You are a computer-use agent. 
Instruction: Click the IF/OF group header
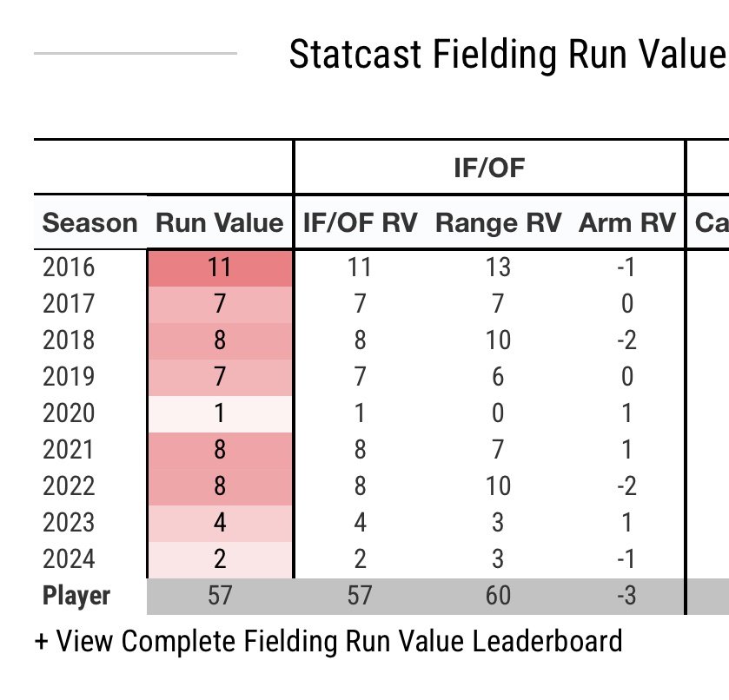click(489, 167)
